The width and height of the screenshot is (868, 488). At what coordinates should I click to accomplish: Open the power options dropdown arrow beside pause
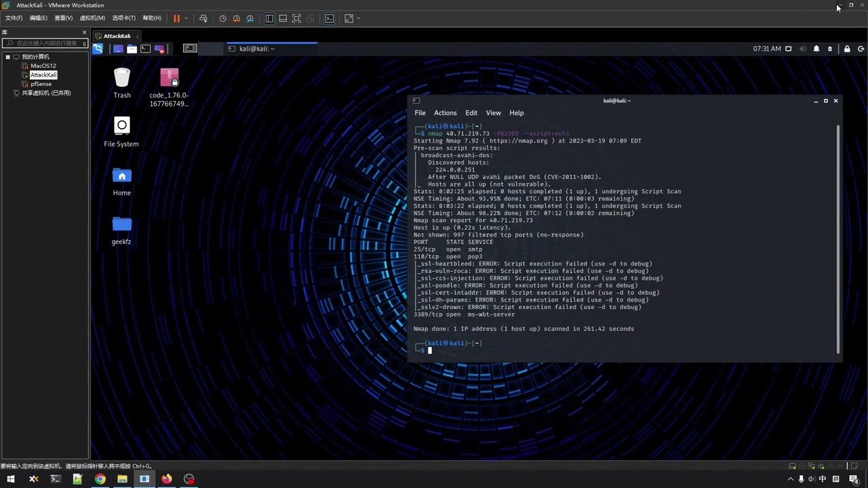186,18
